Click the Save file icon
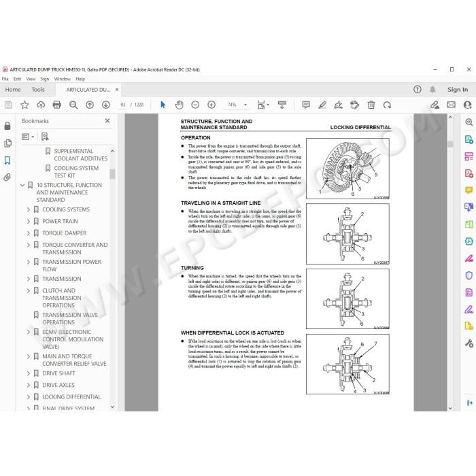 click(8, 105)
